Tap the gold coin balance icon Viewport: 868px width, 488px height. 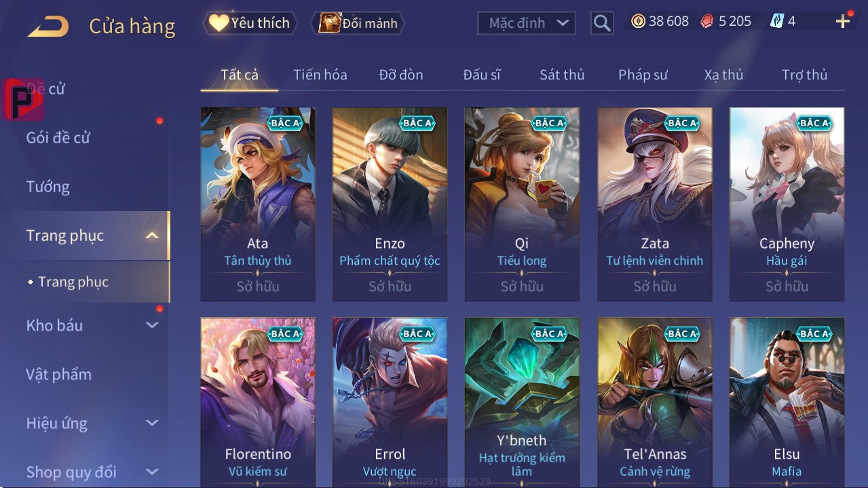tap(638, 22)
